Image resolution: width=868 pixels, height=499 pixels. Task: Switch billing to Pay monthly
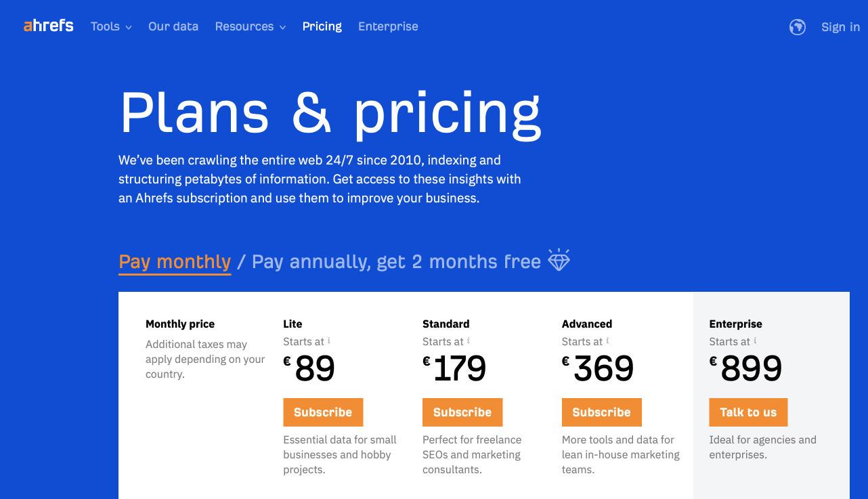pos(175,262)
